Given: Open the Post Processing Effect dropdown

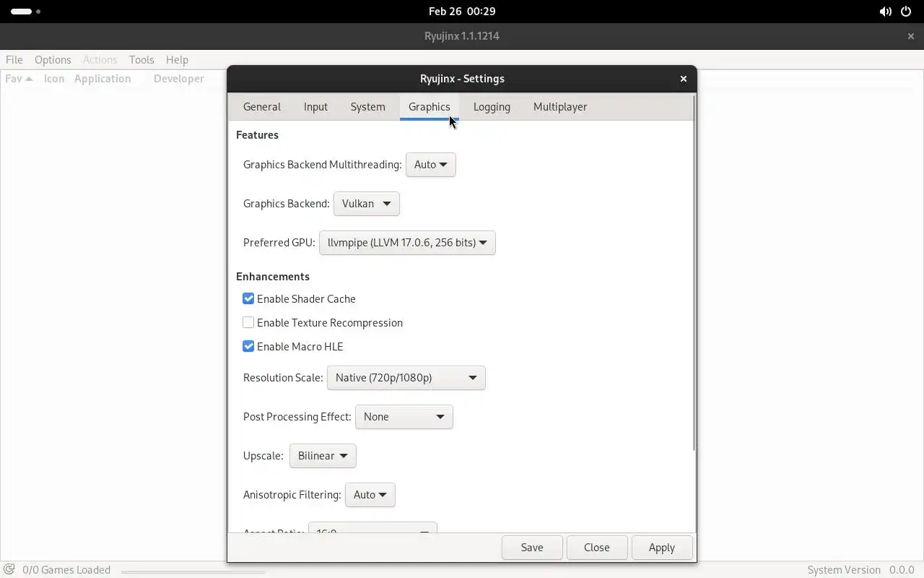Looking at the screenshot, I should coord(404,417).
